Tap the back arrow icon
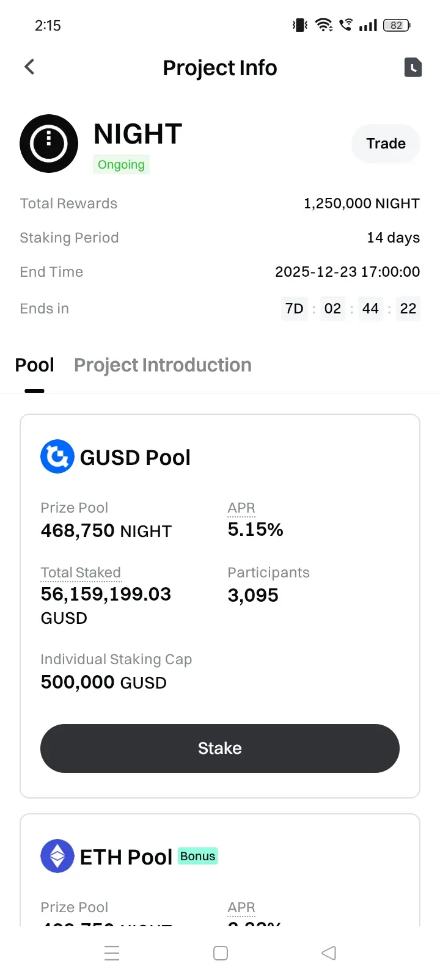Screen dimensions: 440x980 [29, 67]
